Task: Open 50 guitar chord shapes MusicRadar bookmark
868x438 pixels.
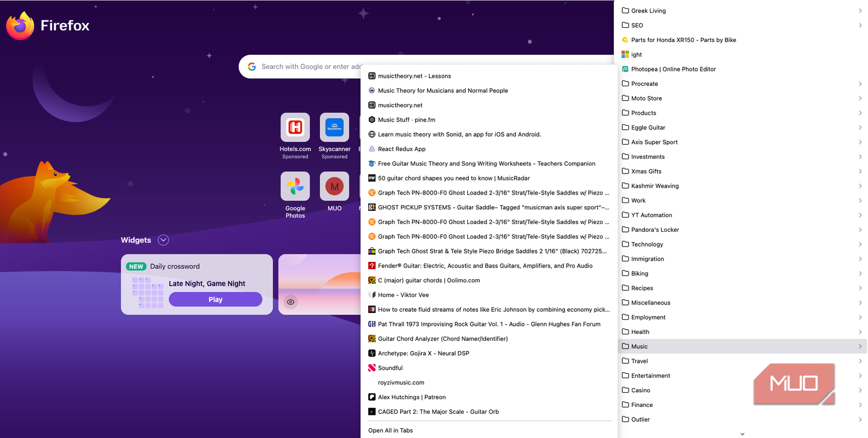Action: point(489,178)
